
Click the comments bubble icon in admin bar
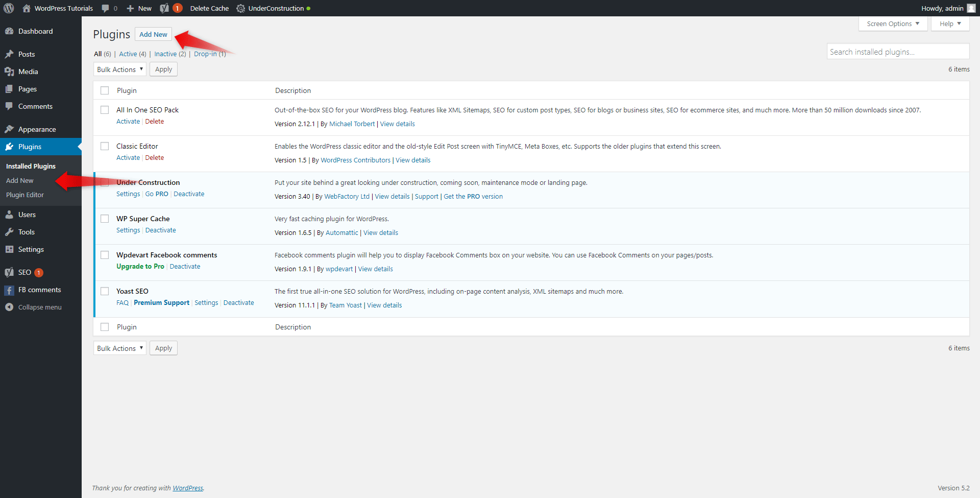point(105,8)
